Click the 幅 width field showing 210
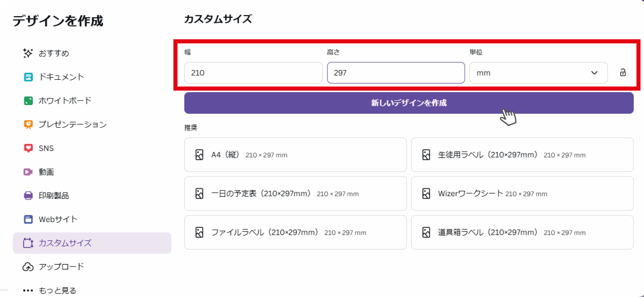The image size is (644, 297). 253,73
